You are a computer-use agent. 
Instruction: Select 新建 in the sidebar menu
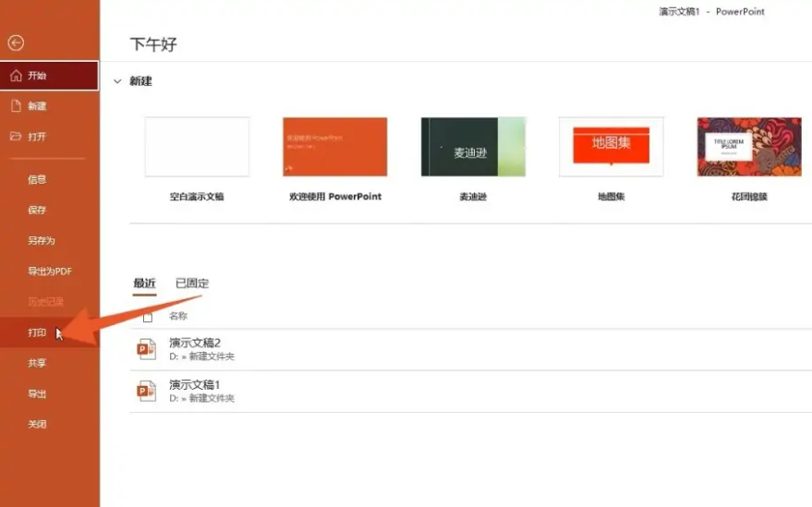[49, 106]
